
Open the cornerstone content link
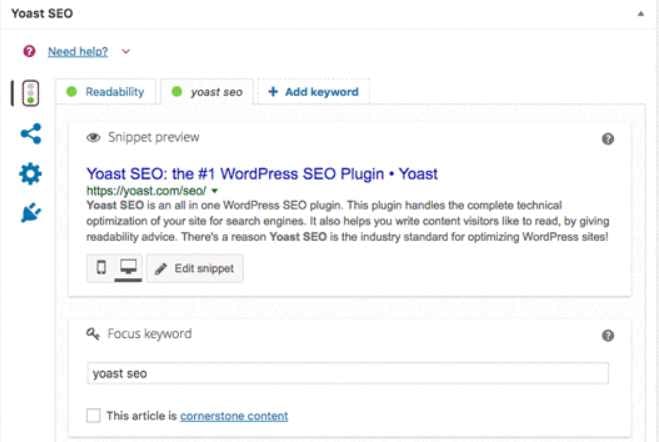234,416
